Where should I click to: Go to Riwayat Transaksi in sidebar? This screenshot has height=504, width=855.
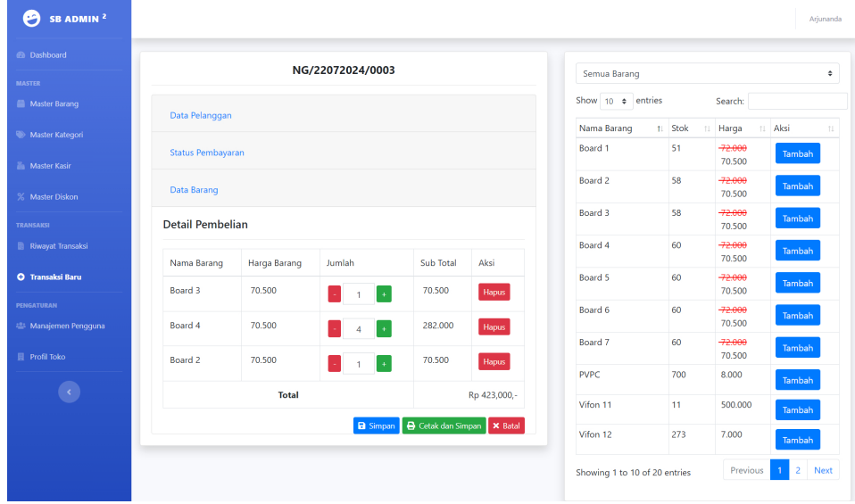tap(58, 246)
